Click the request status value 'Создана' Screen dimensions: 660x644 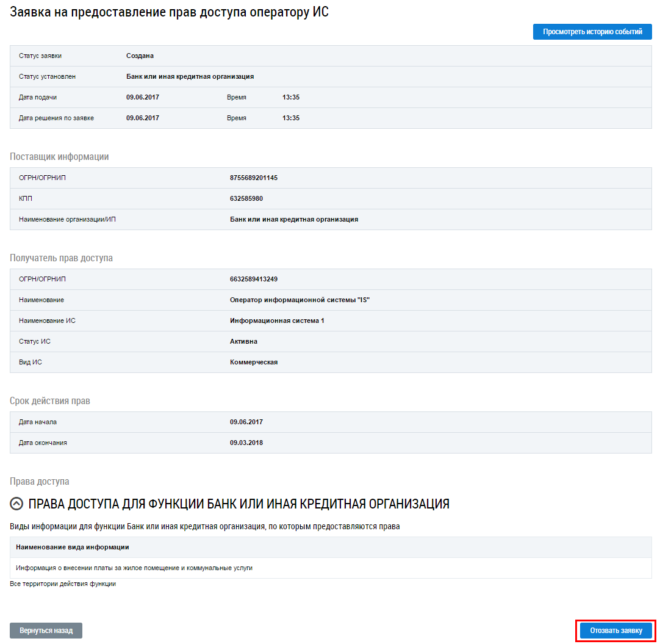point(140,56)
